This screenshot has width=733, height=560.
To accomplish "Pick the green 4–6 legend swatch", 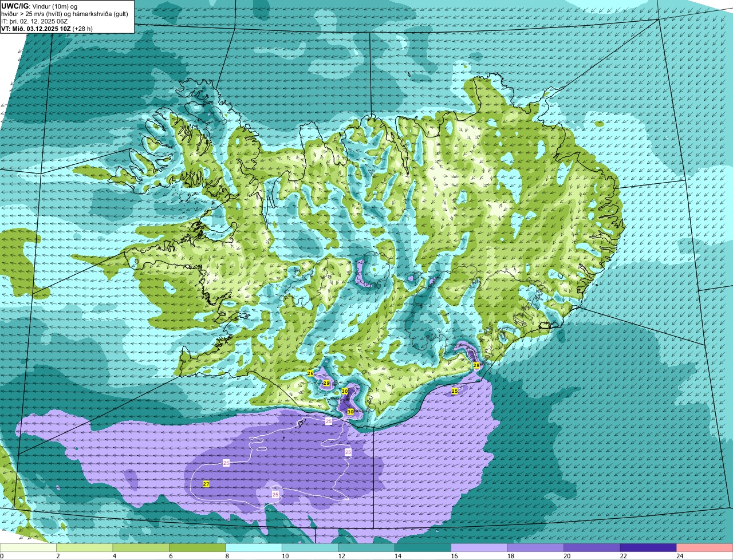I will pos(141,548).
